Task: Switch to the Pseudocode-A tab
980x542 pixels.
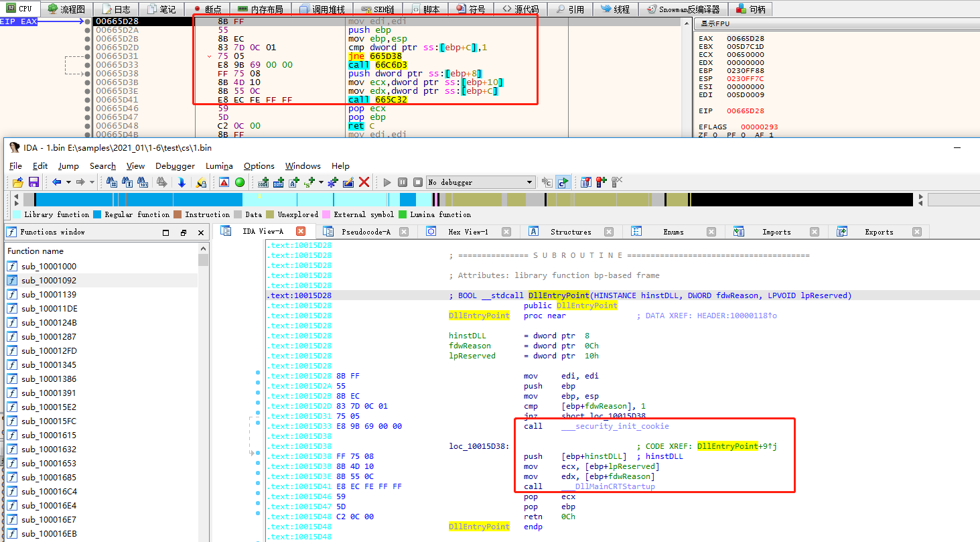Action: (365, 232)
